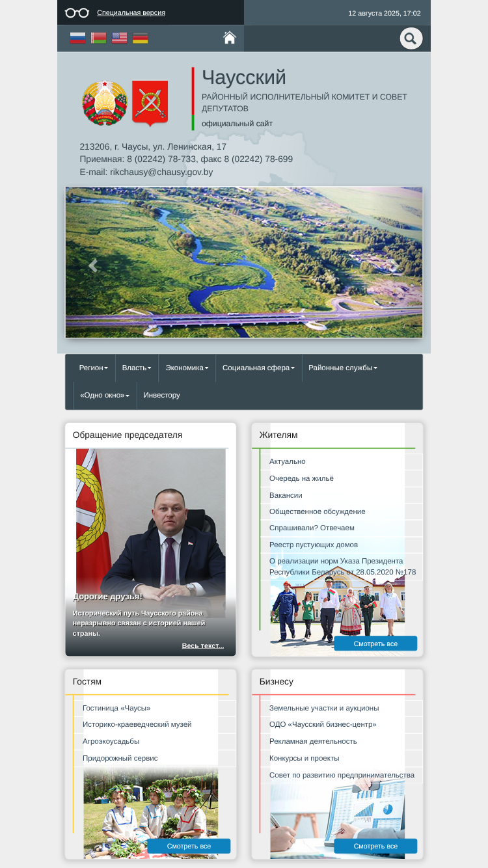The height and width of the screenshot is (868, 488).
Task: Click the Бизнесу section heading
Action: point(277,681)
